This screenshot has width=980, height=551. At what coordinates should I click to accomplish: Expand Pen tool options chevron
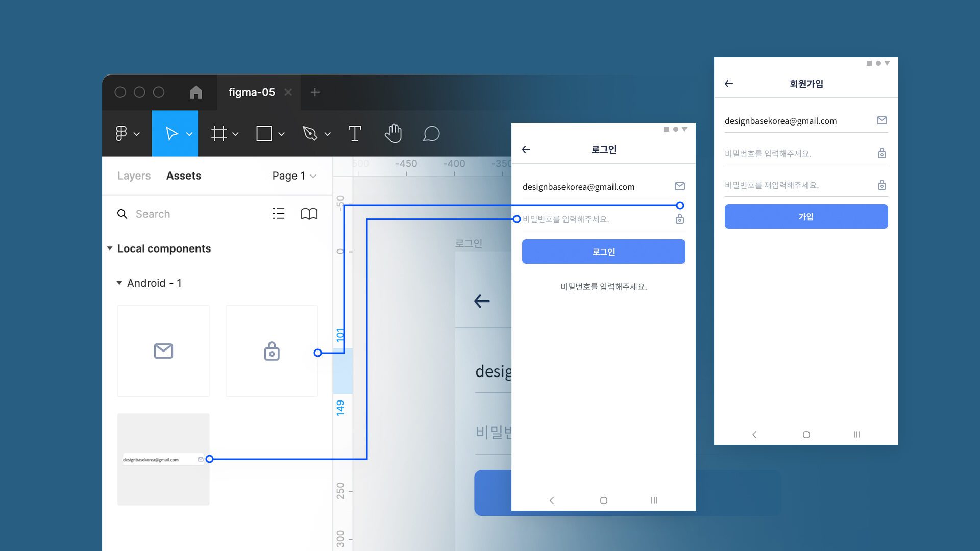[x=328, y=134]
